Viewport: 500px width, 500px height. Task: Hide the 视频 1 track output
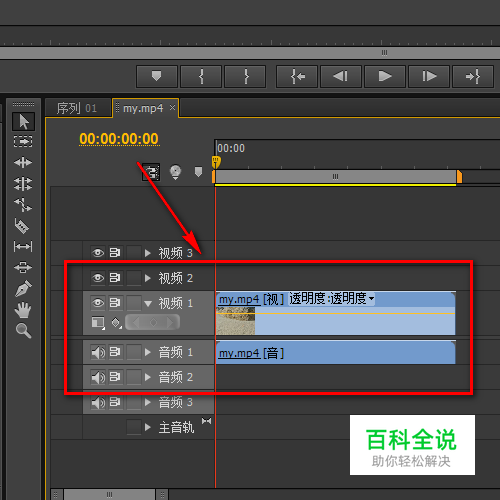click(98, 303)
